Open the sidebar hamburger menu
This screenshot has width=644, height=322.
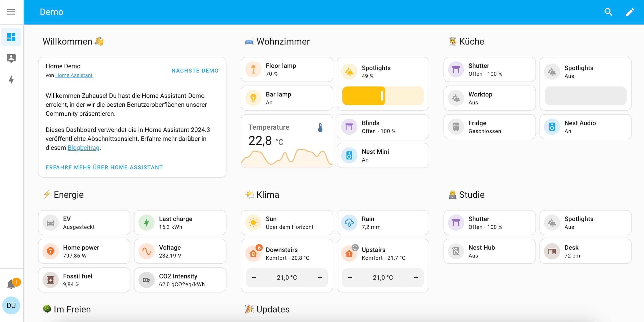coord(11,12)
